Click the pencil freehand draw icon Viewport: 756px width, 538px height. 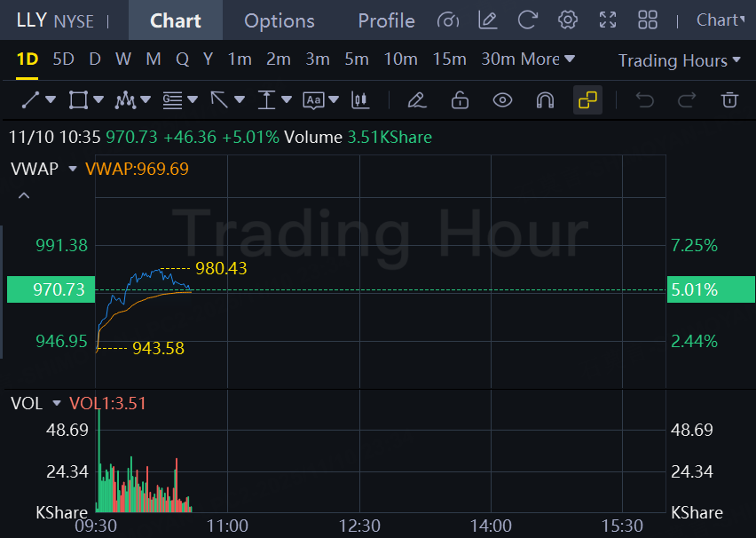click(417, 100)
